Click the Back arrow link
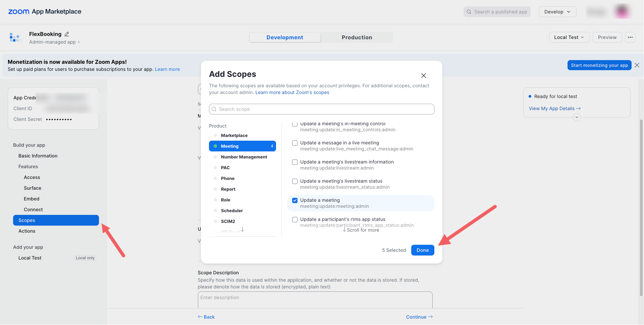644x325 pixels. (206, 317)
